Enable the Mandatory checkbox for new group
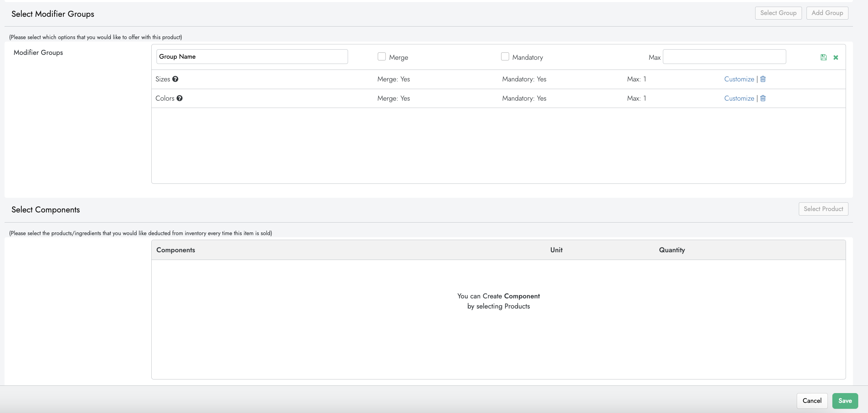 point(505,56)
